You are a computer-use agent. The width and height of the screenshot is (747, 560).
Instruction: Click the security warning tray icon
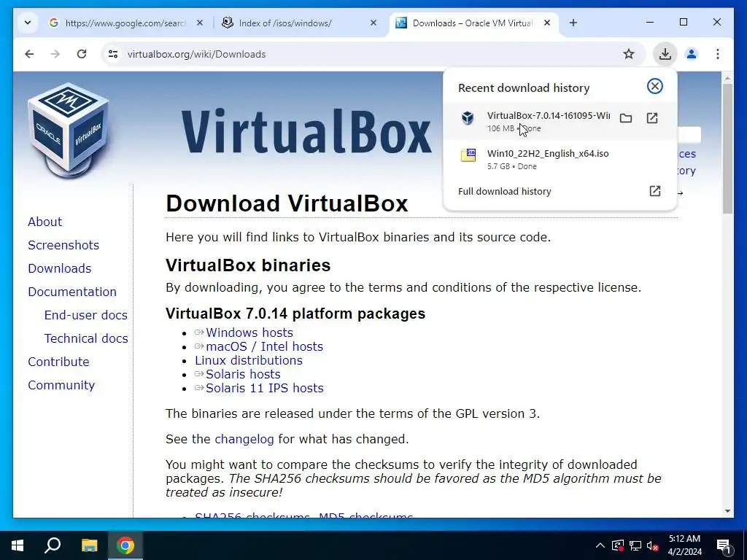(618, 545)
